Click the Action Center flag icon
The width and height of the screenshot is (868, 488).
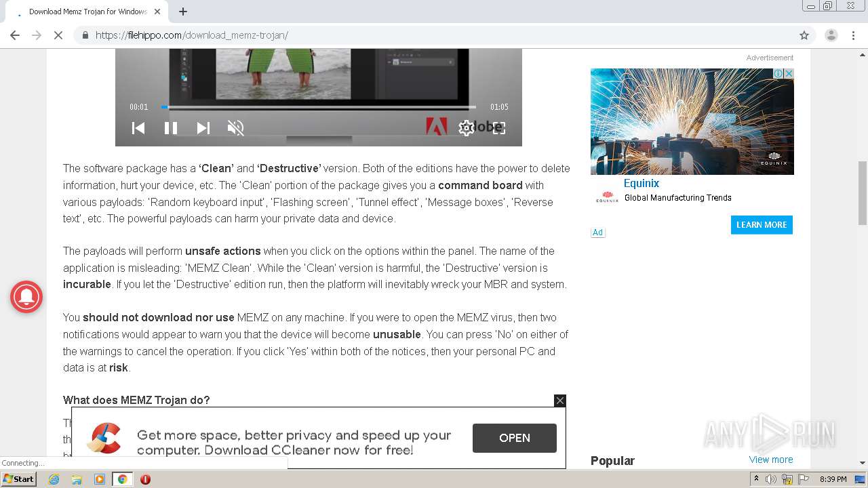tap(804, 479)
